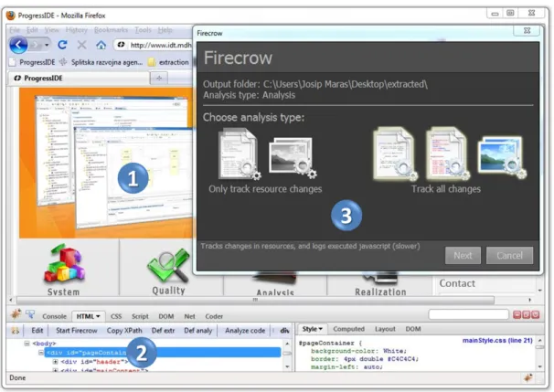554x392 pixels.
Task: Open the mainStyle.css (line 21) link
Action: coord(497,341)
